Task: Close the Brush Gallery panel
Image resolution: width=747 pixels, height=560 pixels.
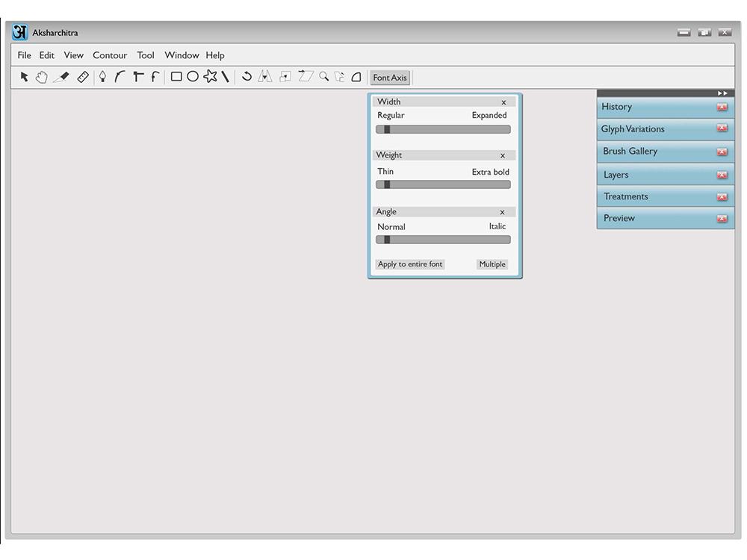Action: (722, 152)
